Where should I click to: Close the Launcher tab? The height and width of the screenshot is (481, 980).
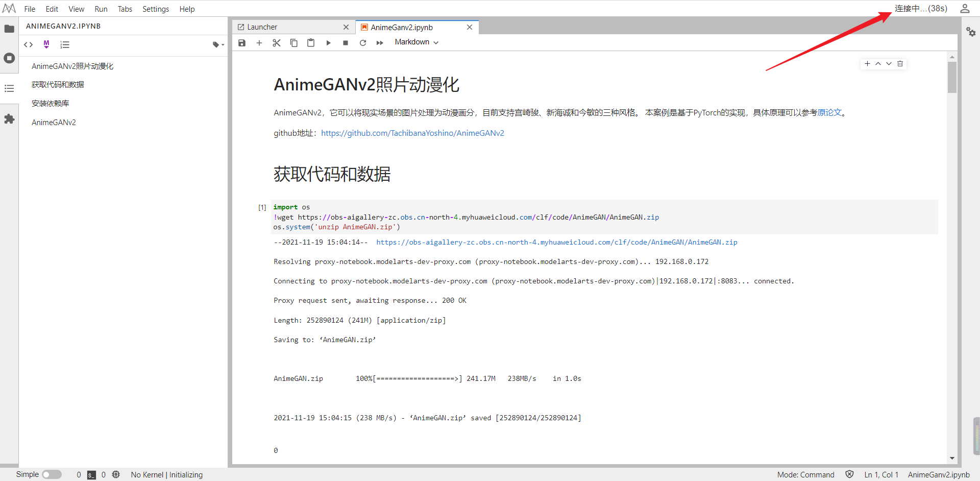346,27
